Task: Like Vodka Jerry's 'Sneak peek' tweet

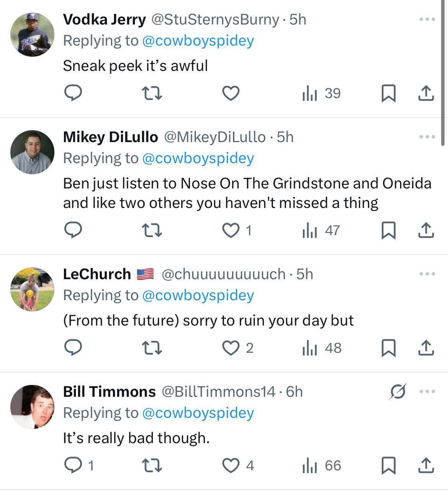Action: click(231, 93)
